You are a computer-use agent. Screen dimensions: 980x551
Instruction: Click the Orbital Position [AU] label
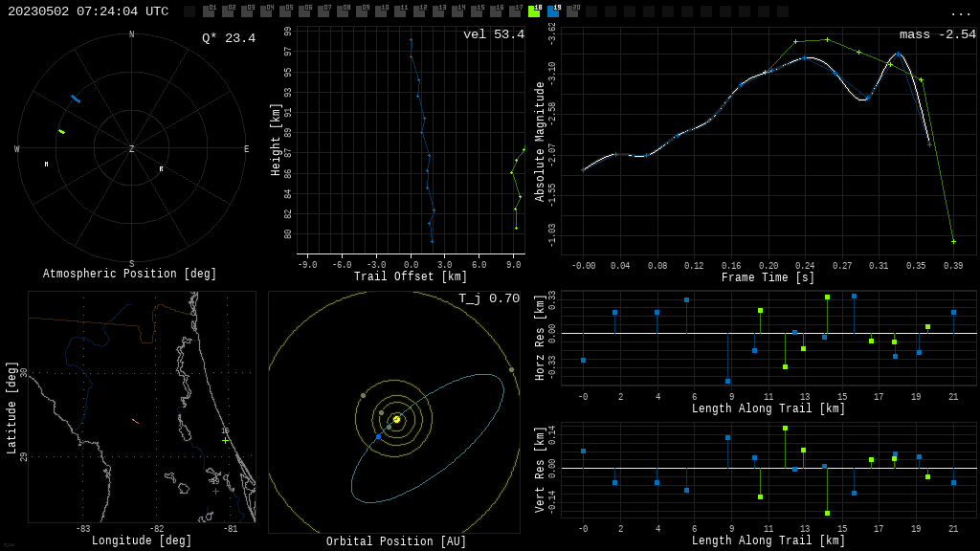point(396,541)
